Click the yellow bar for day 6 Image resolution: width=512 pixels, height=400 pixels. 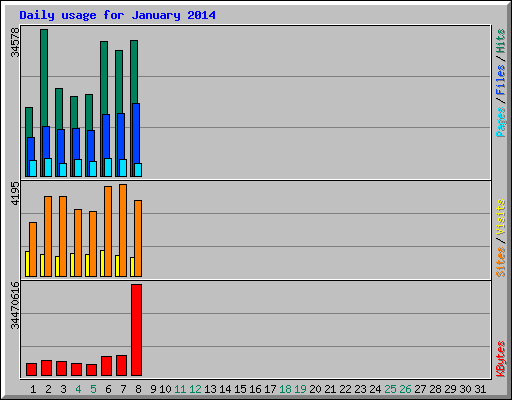[102, 263]
